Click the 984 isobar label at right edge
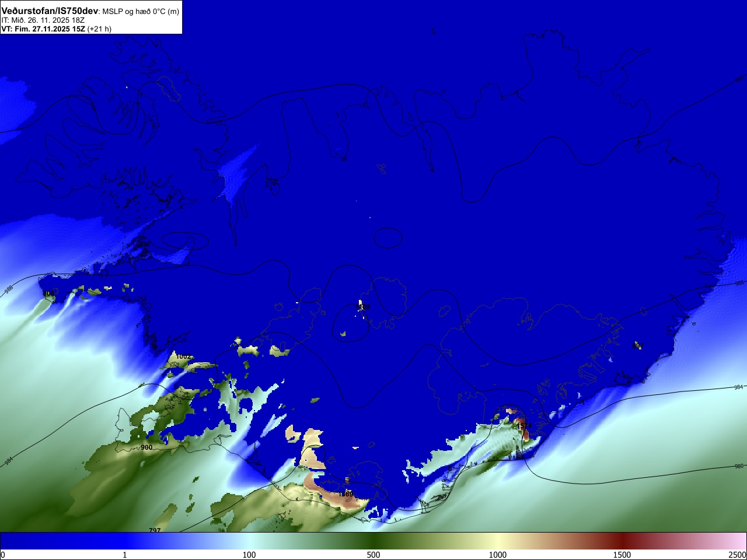Image resolution: width=747 pixels, height=560 pixels. tap(739, 387)
